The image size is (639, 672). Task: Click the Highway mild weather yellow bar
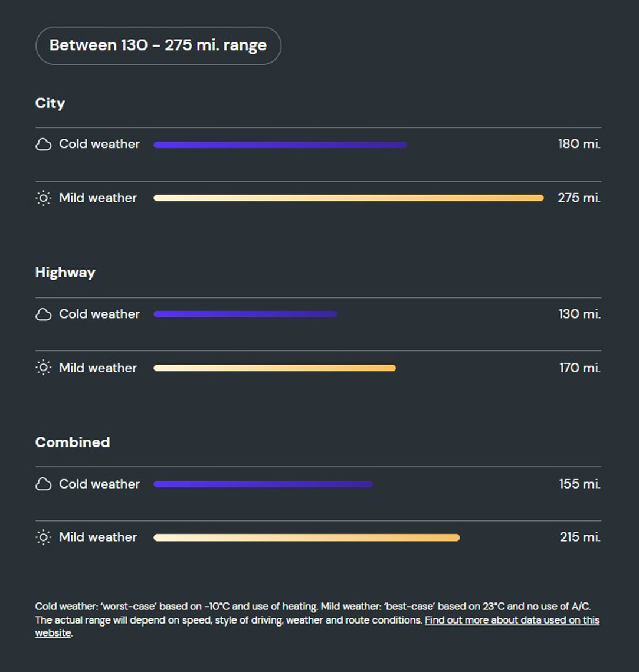(274, 368)
